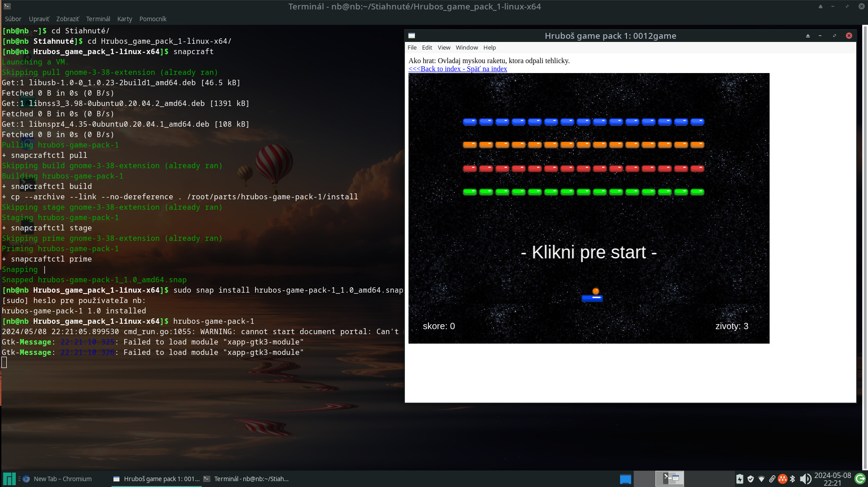Open the View menu in Hruboš game pack
868x487 pixels.
(x=444, y=47)
